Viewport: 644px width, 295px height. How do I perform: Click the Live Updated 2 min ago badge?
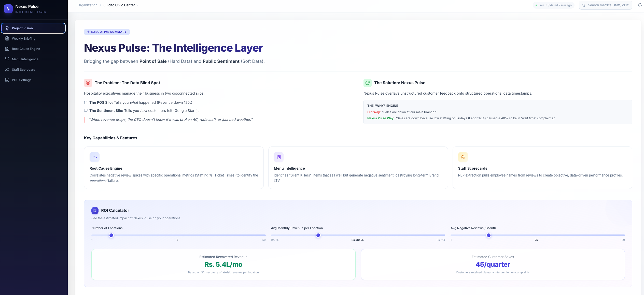[x=554, y=5]
